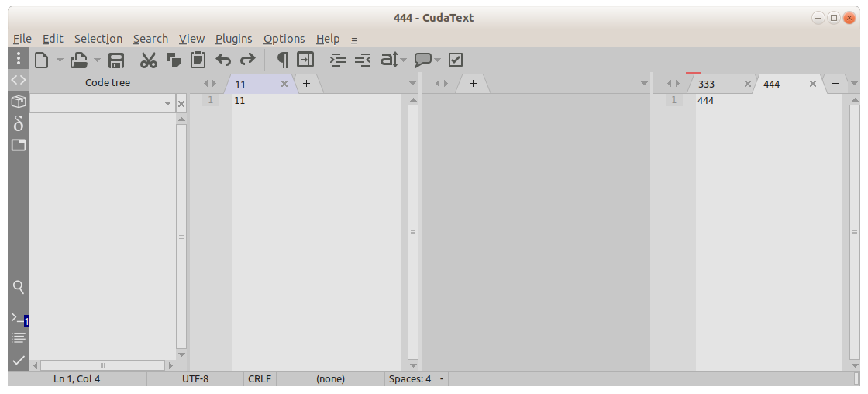This screenshot has width=868, height=394.
Task: Click Code tree vertical scrollbar
Action: pyautogui.click(x=181, y=237)
